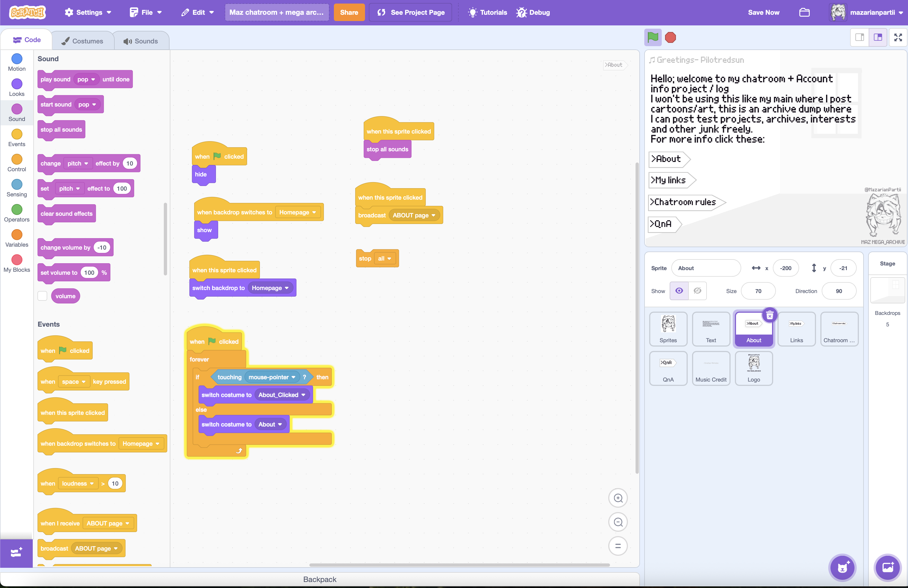This screenshot has width=908, height=588.
Task: Zoom in on the code workspace
Action: point(618,498)
